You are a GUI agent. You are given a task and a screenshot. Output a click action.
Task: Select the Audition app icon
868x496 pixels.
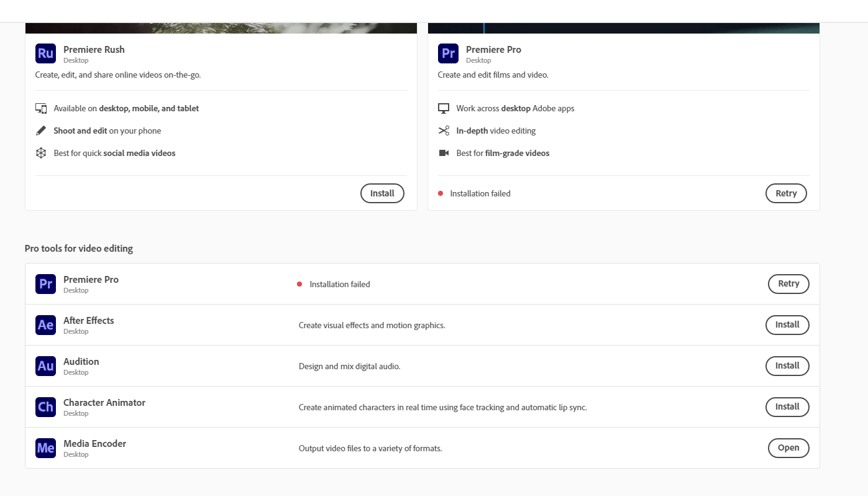[x=45, y=365]
